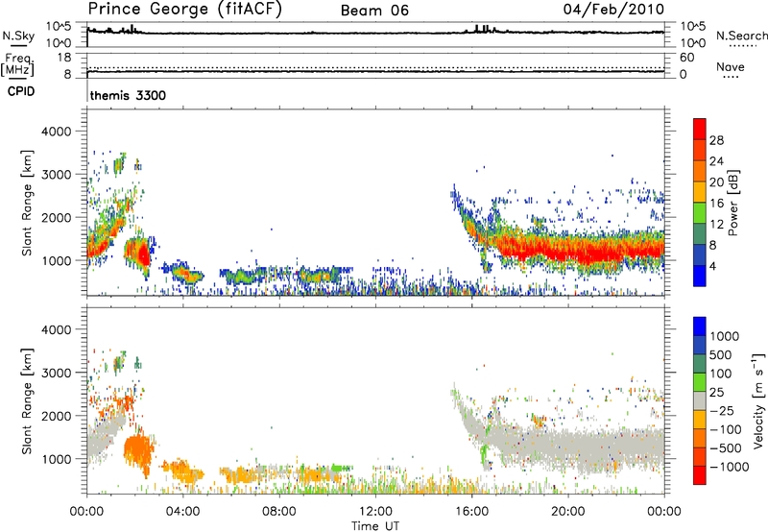Viewport: 768px width, 532px height.
Task: Click the dotted Nave line in frequency panel
Action: coord(375,67)
